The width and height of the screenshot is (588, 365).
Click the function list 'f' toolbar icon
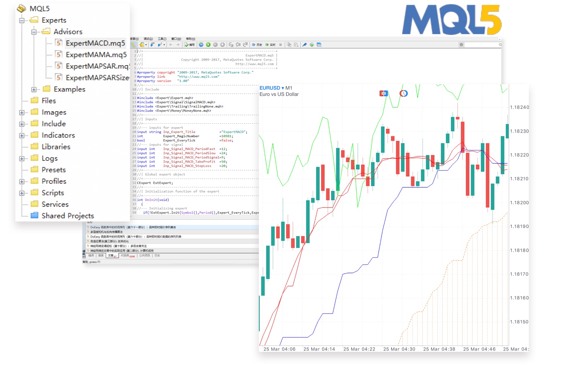160,45
